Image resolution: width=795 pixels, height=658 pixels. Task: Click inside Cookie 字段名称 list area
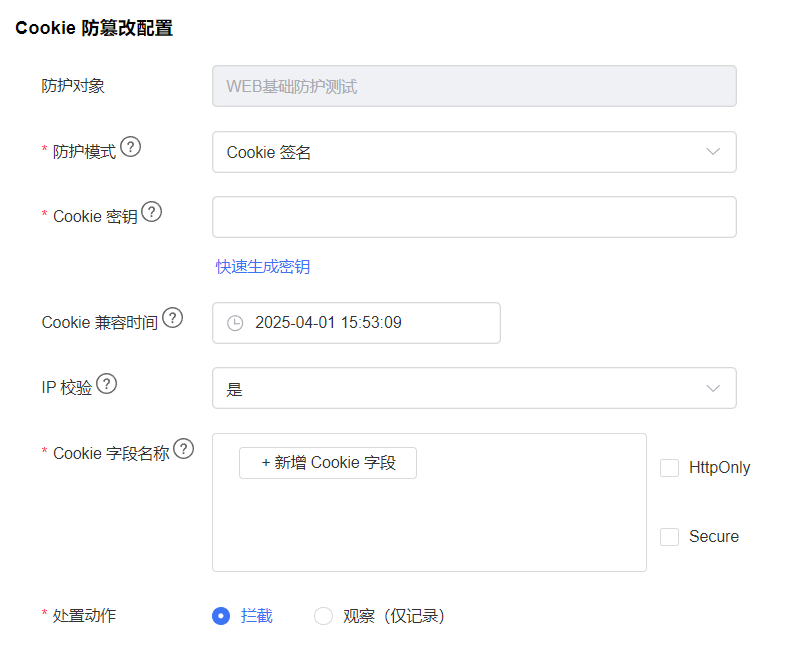429,527
